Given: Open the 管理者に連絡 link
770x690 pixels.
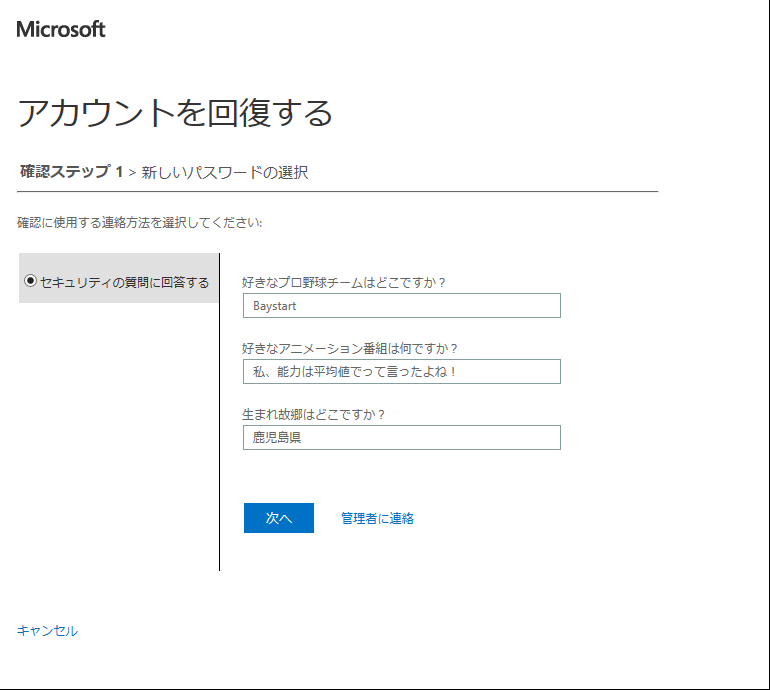Looking at the screenshot, I should pos(377,518).
